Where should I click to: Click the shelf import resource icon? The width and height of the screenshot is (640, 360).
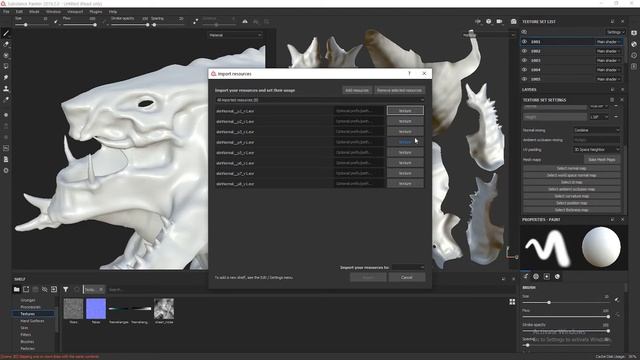(x=54, y=289)
